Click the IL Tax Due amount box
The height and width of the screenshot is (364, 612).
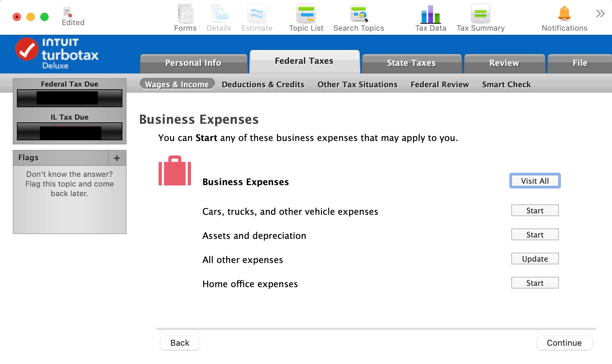point(70,131)
